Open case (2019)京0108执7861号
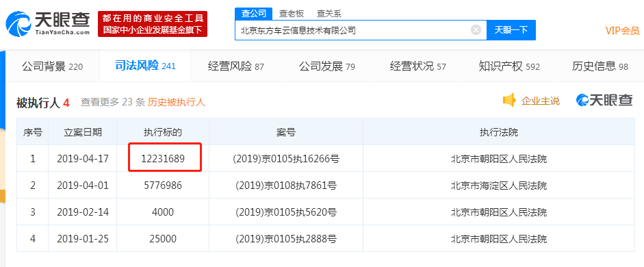Screen dimensions: 644x267 pos(286,186)
